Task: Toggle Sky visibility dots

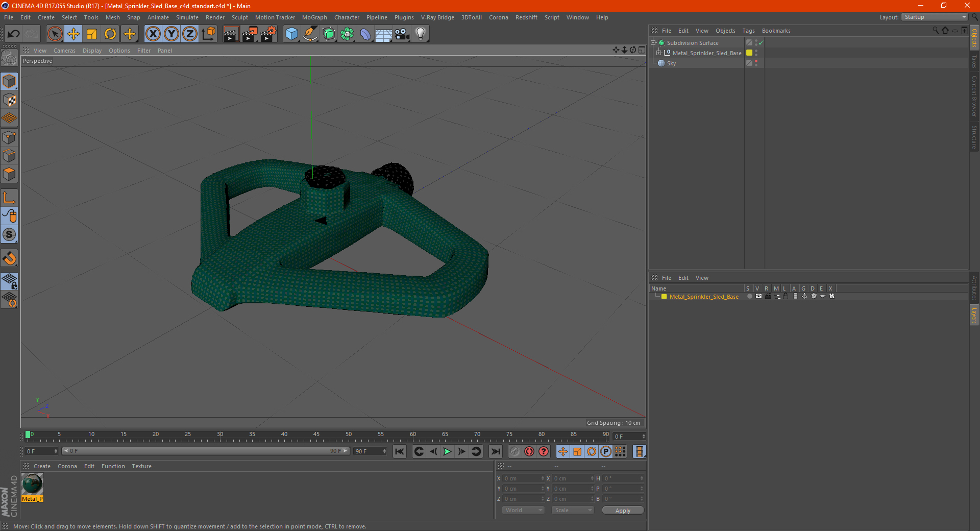Action: click(756, 63)
